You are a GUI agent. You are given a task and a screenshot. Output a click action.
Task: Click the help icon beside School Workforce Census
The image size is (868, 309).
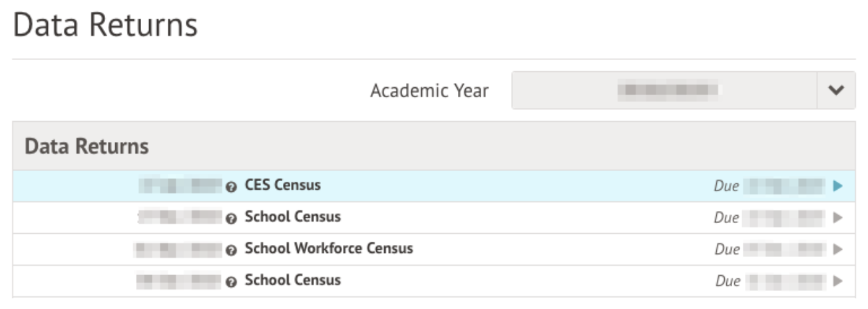coord(231,250)
